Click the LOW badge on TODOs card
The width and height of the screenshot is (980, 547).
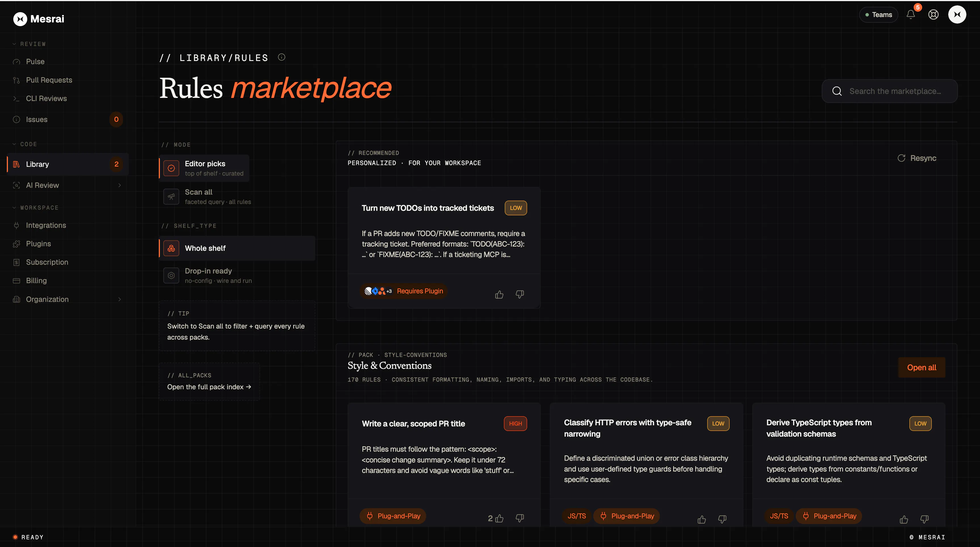coord(516,208)
